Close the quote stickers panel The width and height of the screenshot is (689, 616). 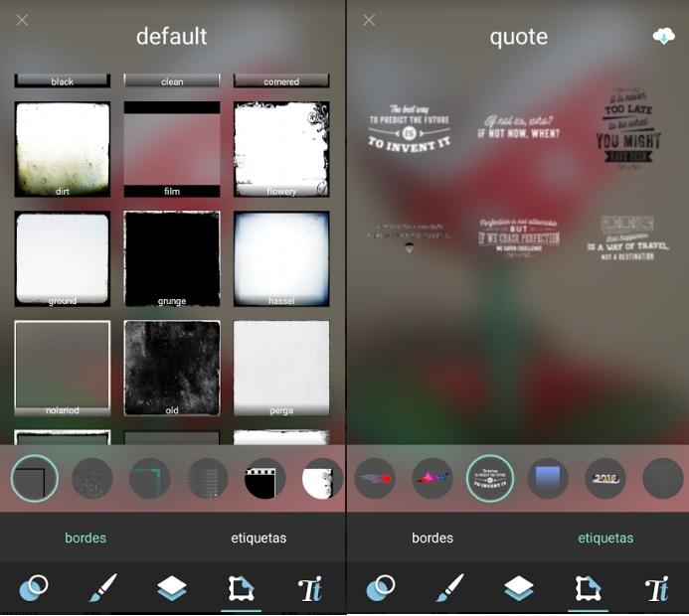coord(369,20)
